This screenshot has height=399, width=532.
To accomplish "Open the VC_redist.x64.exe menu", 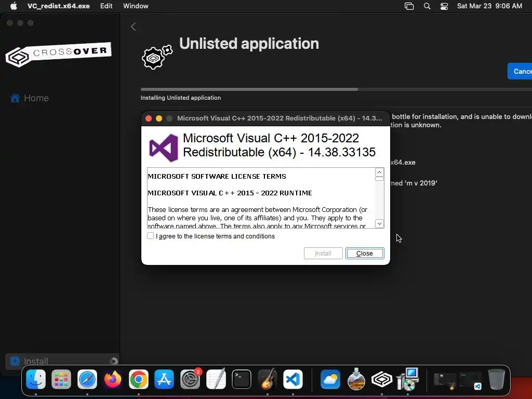I will pyautogui.click(x=59, y=6).
